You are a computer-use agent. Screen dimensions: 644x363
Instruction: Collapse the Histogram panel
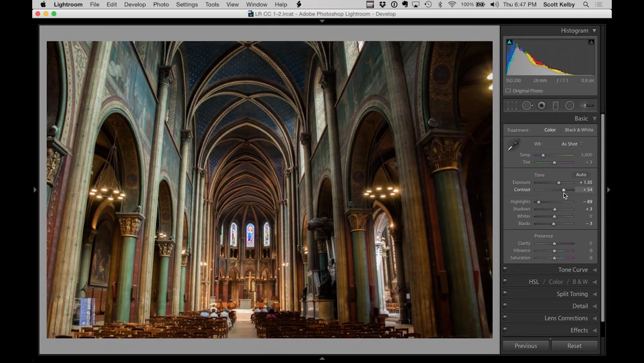click(595, 31)
